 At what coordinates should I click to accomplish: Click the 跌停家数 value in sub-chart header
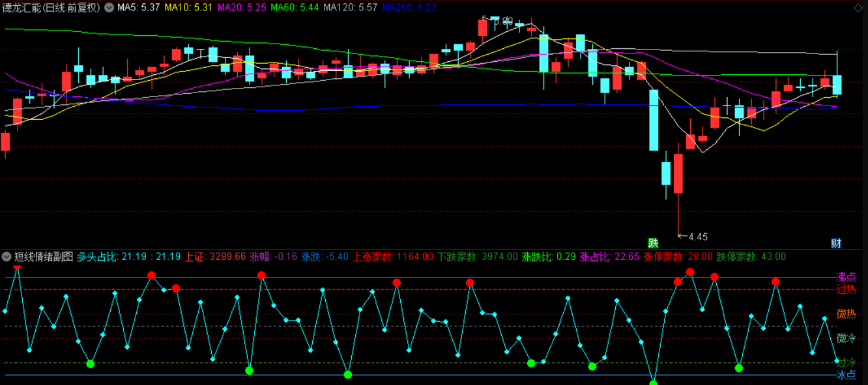coord(751,257)
